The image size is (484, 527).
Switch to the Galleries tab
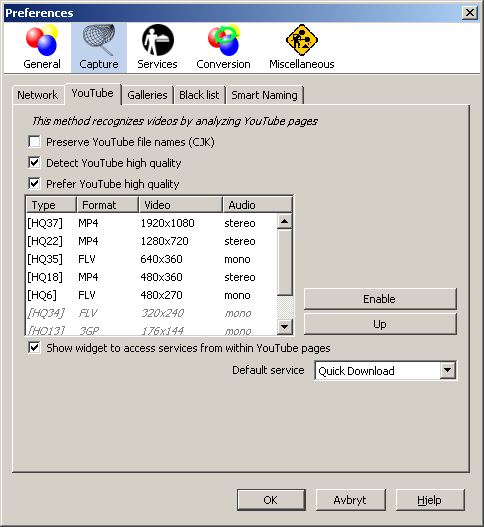pyautogui.click(x=147, y=95)
